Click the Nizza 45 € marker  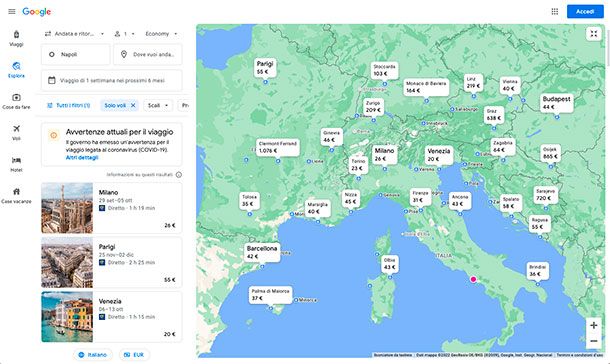pos(351,198)
